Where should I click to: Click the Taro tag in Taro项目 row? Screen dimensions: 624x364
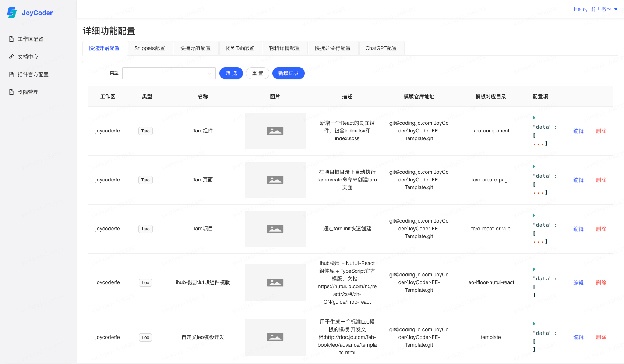145,229
